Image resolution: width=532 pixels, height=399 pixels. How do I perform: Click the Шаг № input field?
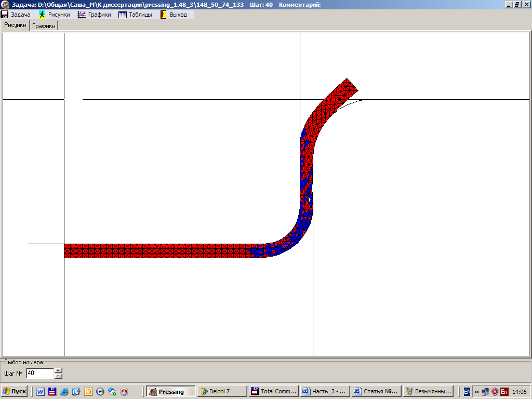point(39,373)
